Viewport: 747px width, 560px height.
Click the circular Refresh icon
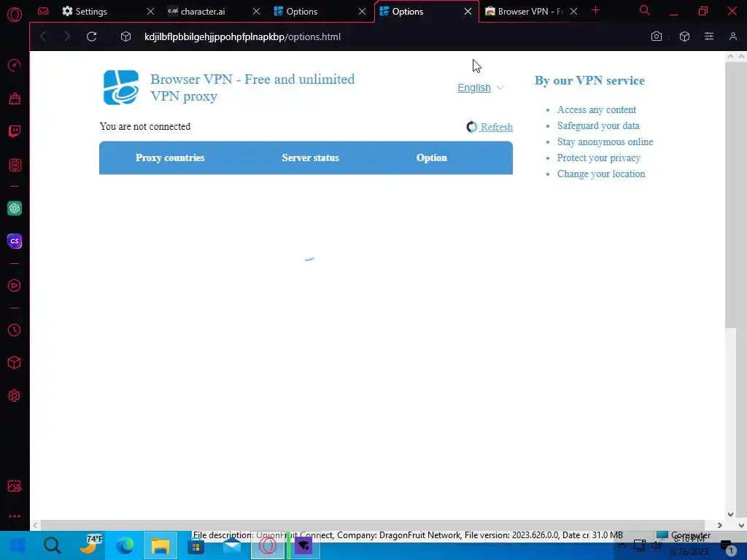[x=472, y=127]
